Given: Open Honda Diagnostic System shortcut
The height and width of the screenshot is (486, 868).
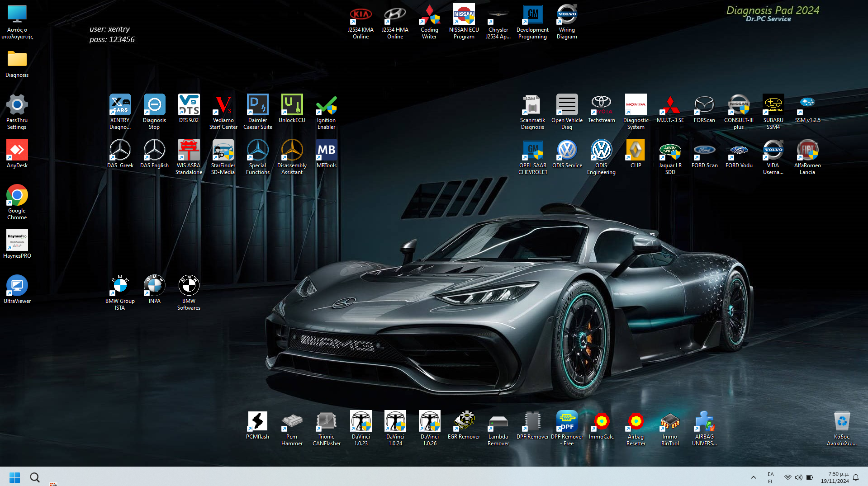Looking at the screenshot, I should point(636,111).
